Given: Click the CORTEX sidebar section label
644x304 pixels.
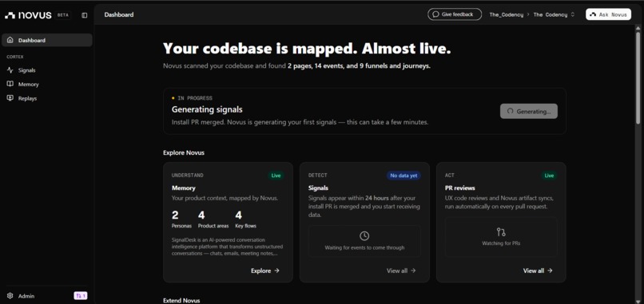Looking at the screenshot, I should pos(15,57).
